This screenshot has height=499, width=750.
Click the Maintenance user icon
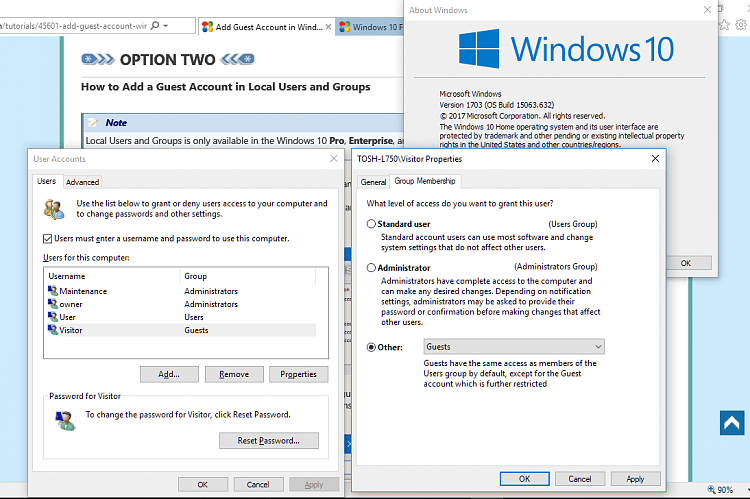(x=53, y=291)
